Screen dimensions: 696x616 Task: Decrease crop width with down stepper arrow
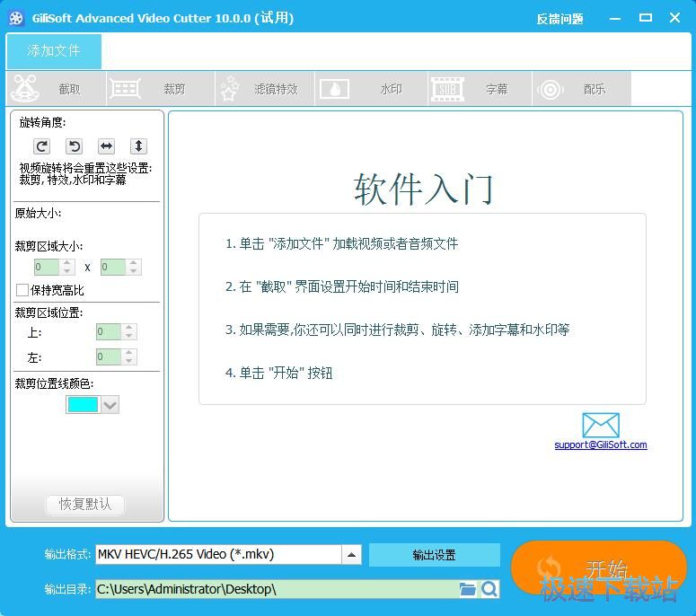pos(67,271)
